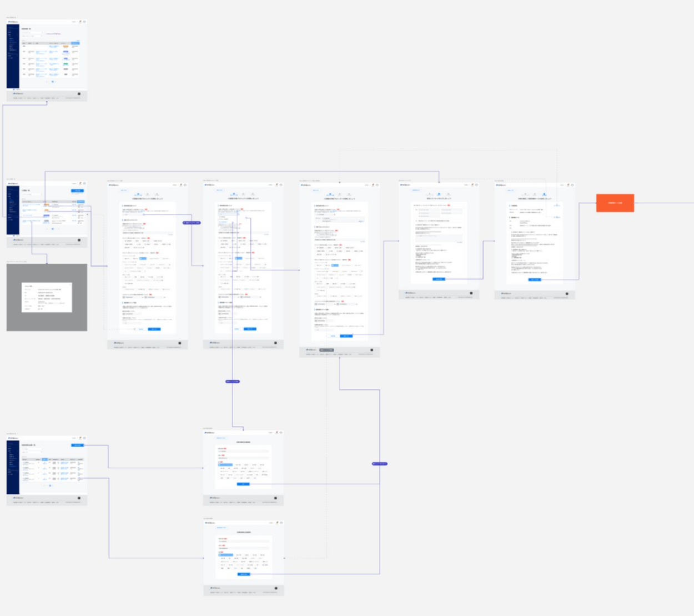Click black square footer icon in bottommost registration frame
694x616 pixels.
coord(276,588)
